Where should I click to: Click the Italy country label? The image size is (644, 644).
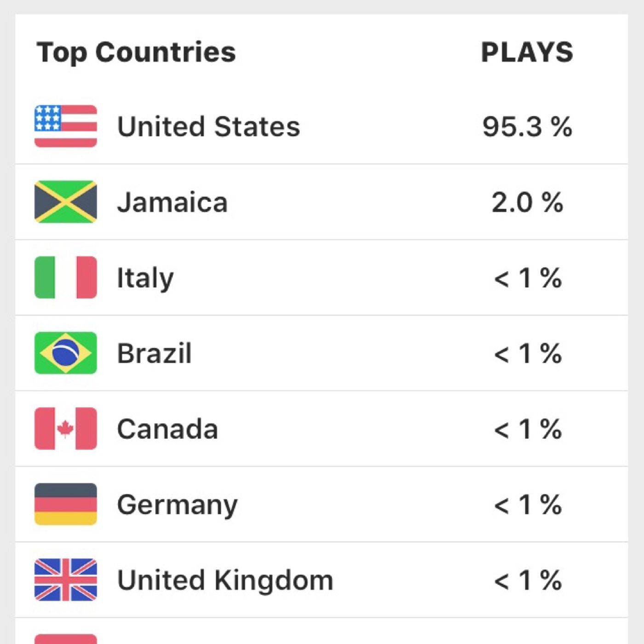[145, 278]
